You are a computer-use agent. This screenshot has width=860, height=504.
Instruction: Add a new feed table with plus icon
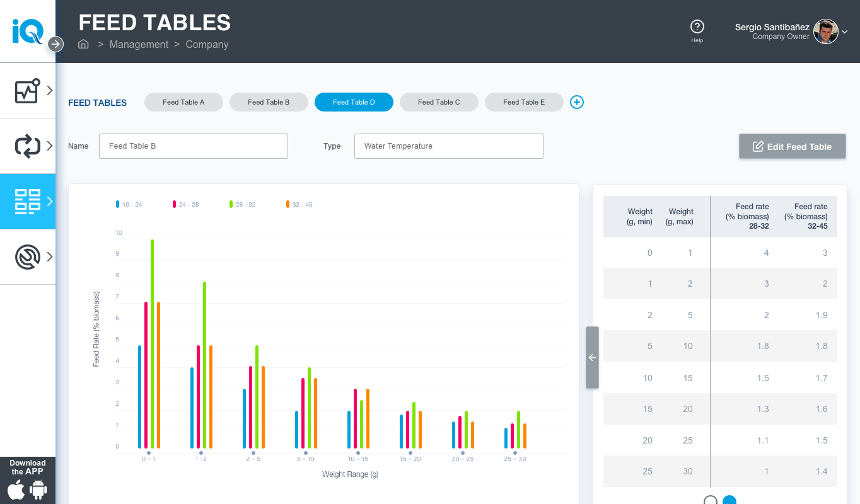577,102
